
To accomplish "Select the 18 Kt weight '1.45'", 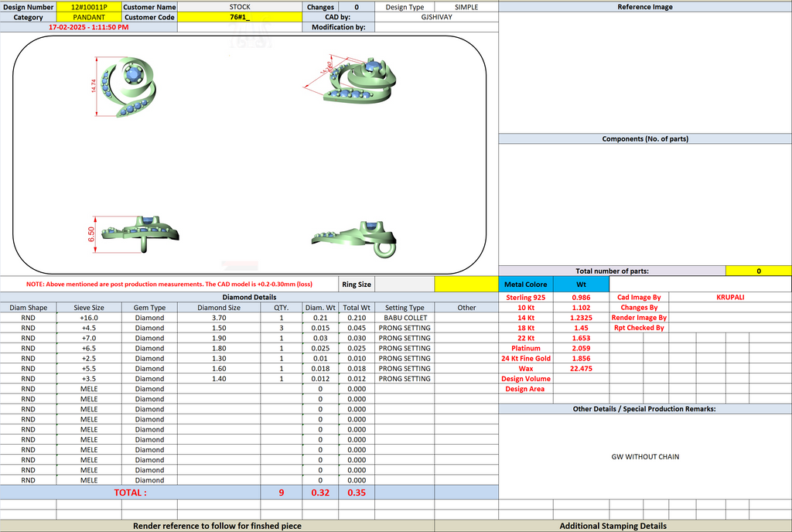I will coord(582,328).
